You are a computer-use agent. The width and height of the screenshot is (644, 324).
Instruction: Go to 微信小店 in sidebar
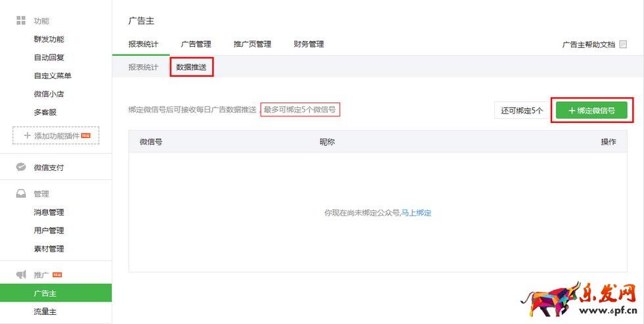(x=49, y=93)
